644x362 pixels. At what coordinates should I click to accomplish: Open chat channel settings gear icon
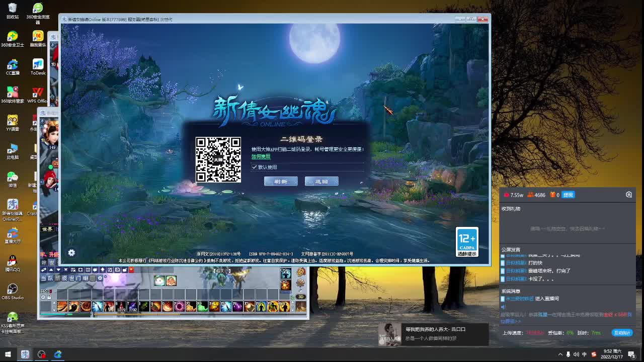click(x=100, y=279)
